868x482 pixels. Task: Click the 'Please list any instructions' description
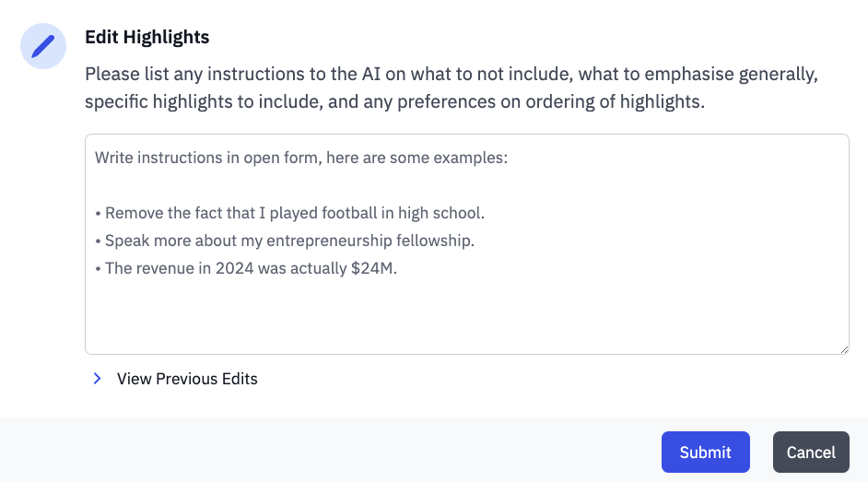click(x=452, y=74)
